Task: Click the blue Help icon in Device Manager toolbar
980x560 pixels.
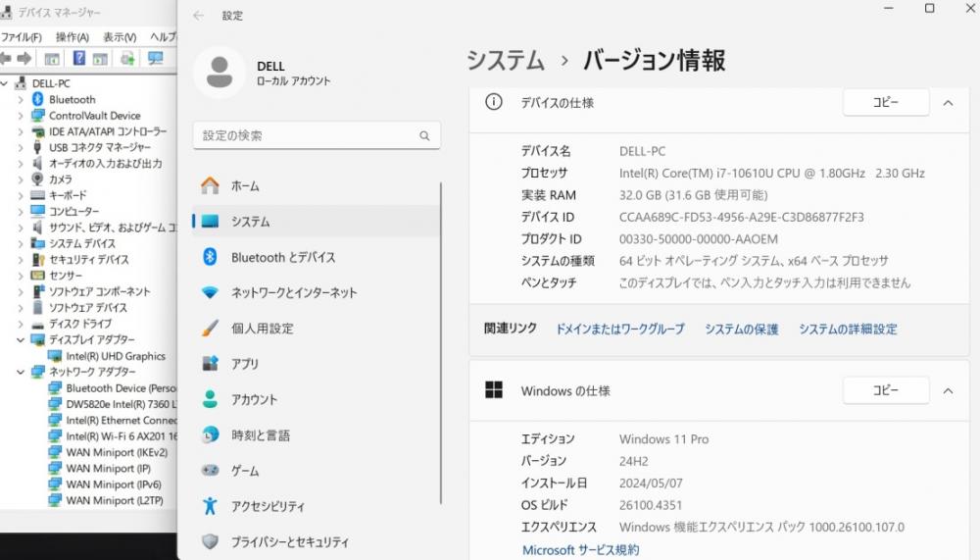Action: (x=78, y=58)
